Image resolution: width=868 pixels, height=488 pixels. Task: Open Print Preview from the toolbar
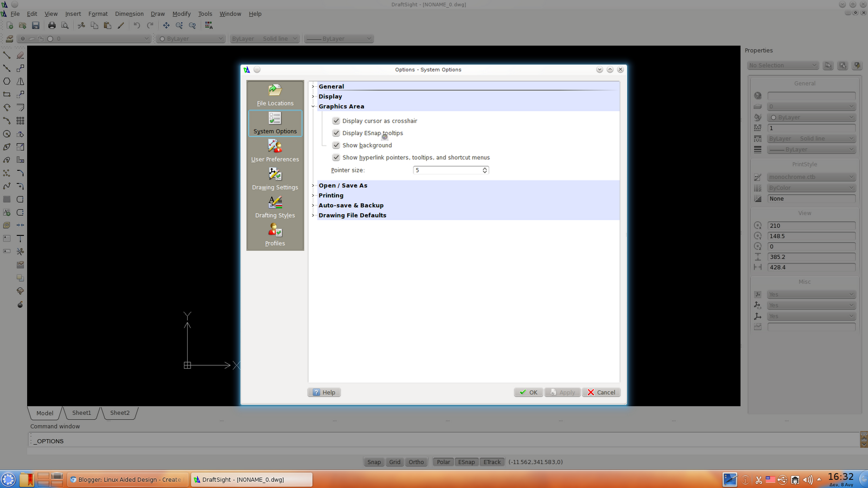click(x=65, y=25)
